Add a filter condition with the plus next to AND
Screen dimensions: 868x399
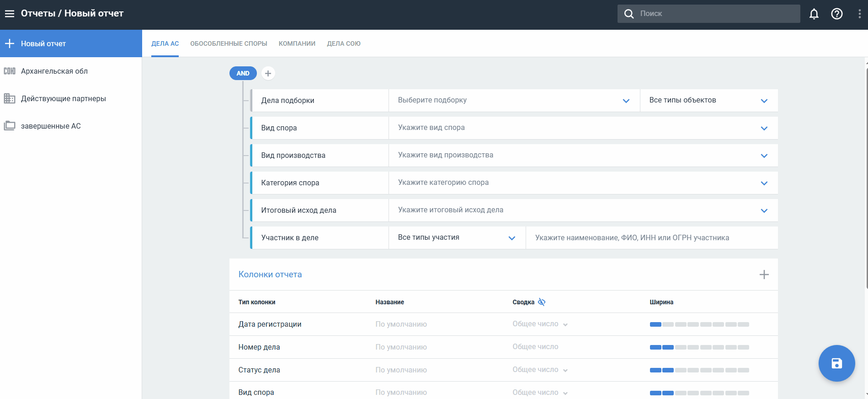pos(268,73)
